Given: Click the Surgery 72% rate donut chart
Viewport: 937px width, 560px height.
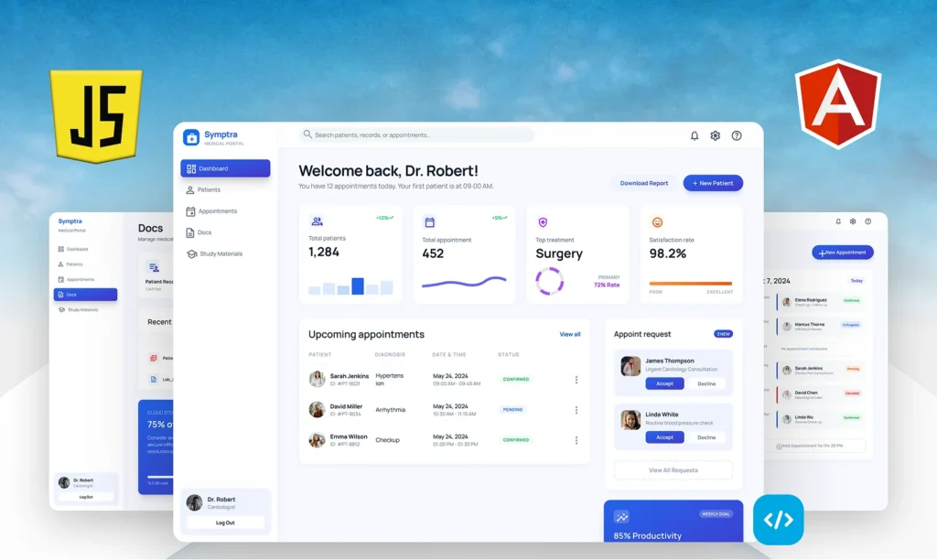Looking at the screenshot, I should (x=550, y=281).
